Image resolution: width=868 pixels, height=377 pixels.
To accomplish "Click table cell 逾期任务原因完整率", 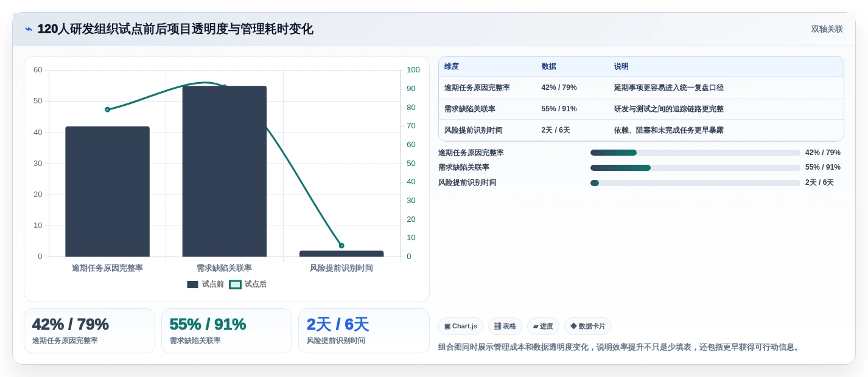I will click(477, 88).
